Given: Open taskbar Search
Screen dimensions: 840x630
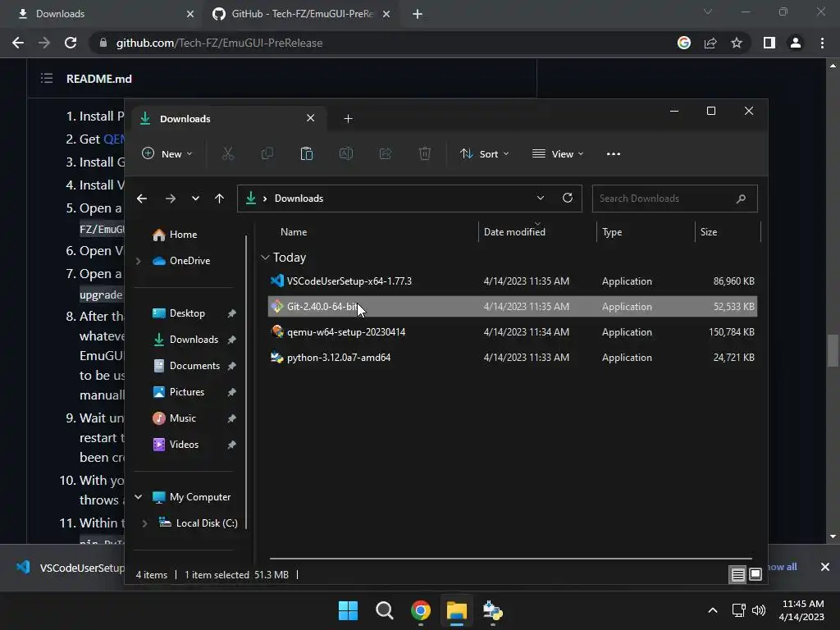Looking at the screenshot, I should [385, 610].
